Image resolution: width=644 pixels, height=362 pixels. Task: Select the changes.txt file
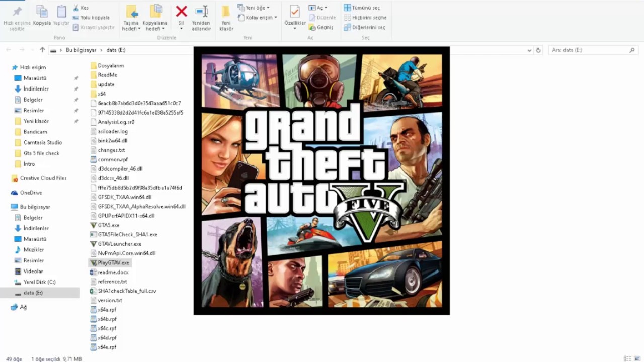coord(111,150)
